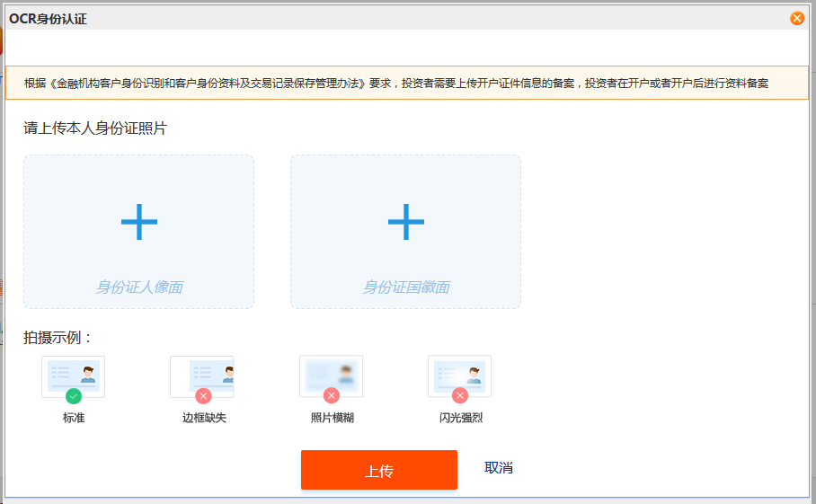Click the red X on 闪光强烈 example

460,395
